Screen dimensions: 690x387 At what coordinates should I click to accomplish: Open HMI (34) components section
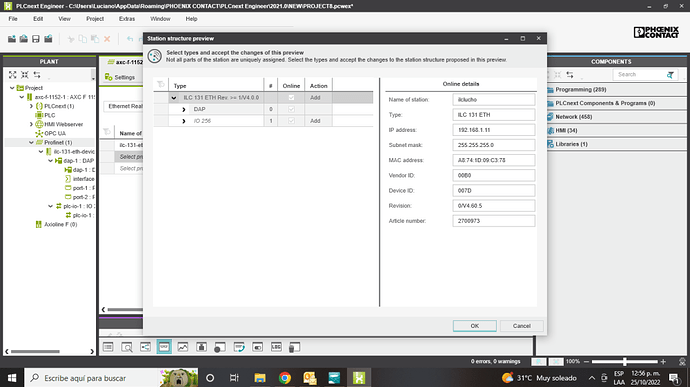616,130
